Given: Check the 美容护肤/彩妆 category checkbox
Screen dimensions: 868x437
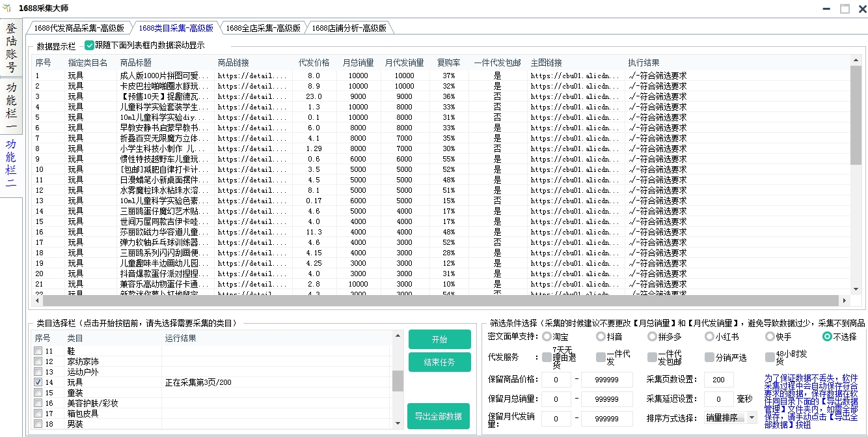Looking at the screenshot, I should click(x=38, y=403).
